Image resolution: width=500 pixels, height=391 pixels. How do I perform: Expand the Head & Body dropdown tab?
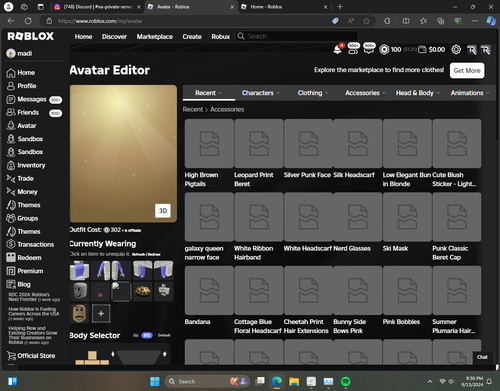pyautogui.click(x=418, y=93)
